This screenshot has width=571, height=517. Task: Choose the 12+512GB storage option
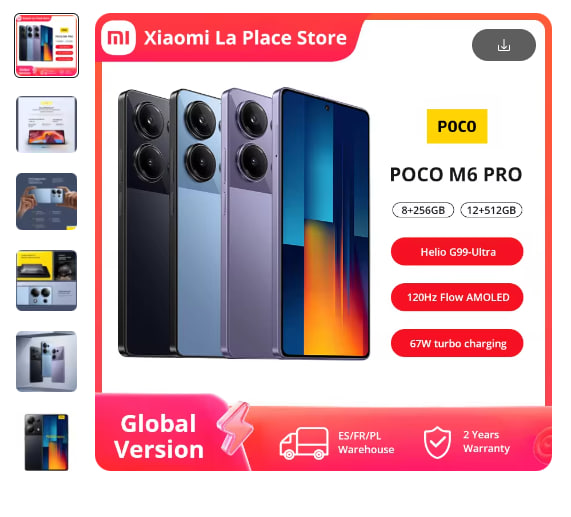(491, 210)
